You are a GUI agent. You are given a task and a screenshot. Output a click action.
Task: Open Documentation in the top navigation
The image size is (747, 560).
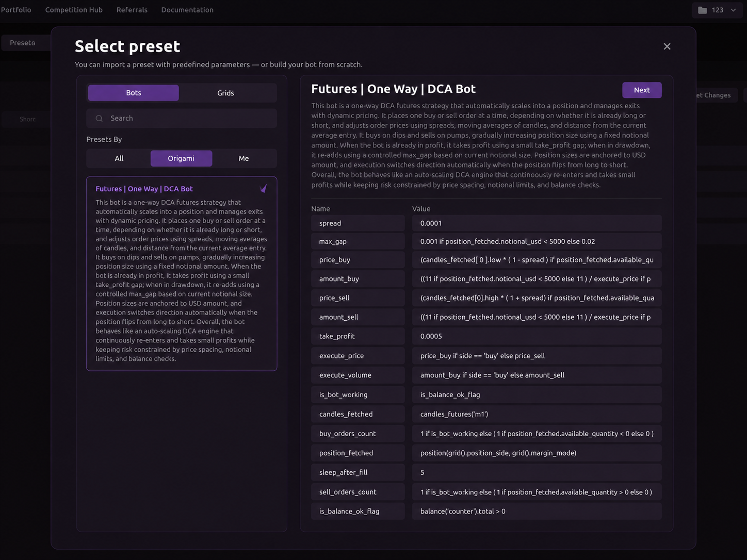click(187, 10)
